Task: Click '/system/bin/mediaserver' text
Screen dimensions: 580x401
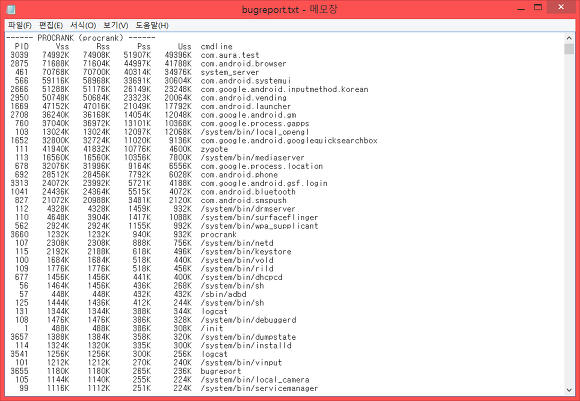Action: click(x=252, y=158)
